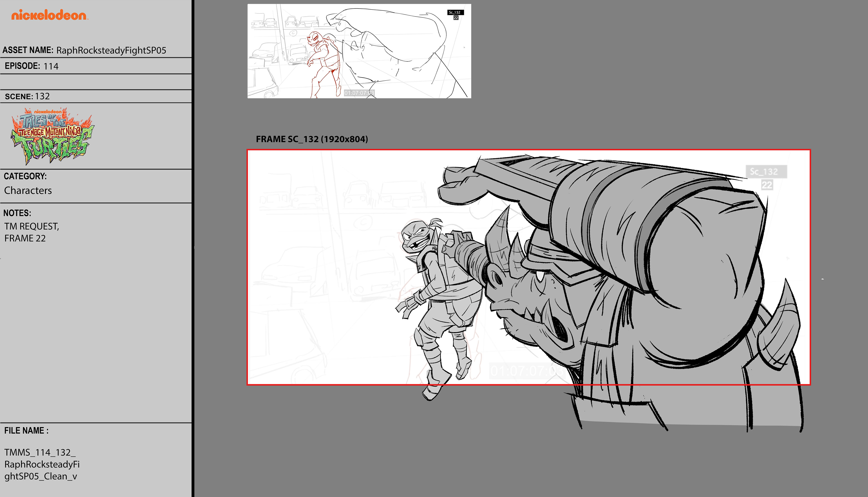Click the Tales of TMNT logo

52,136
